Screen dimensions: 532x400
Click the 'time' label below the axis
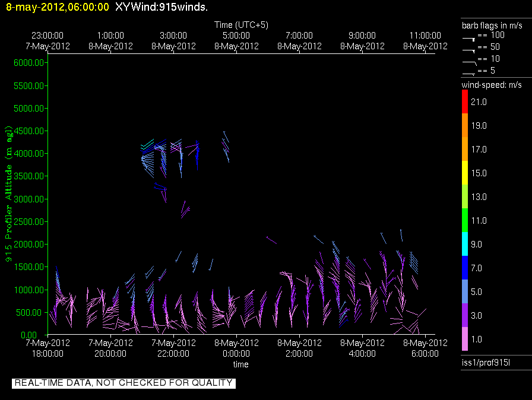240,364
